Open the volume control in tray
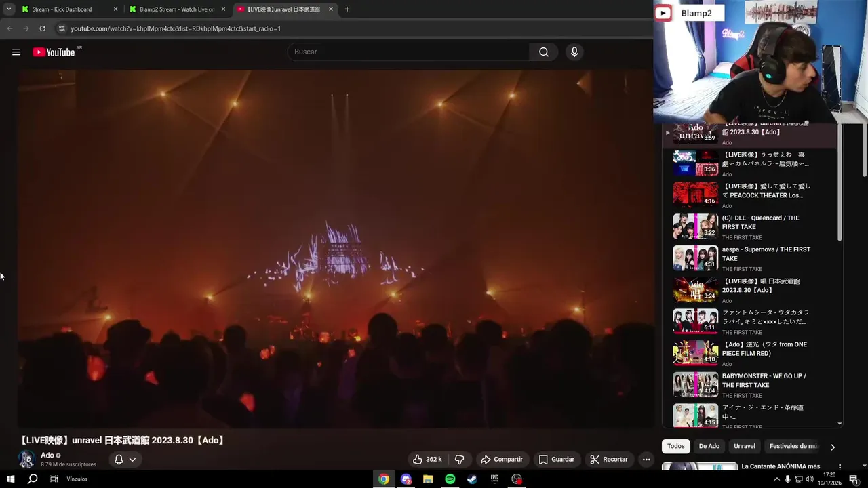This screenshot has height=488, width=868. (809, 479)
